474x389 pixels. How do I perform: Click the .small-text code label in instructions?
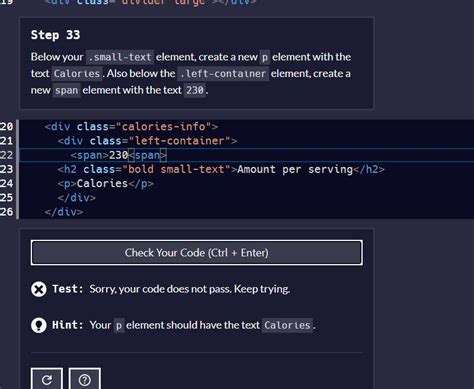pyautogui.click(x=120, y=57)
